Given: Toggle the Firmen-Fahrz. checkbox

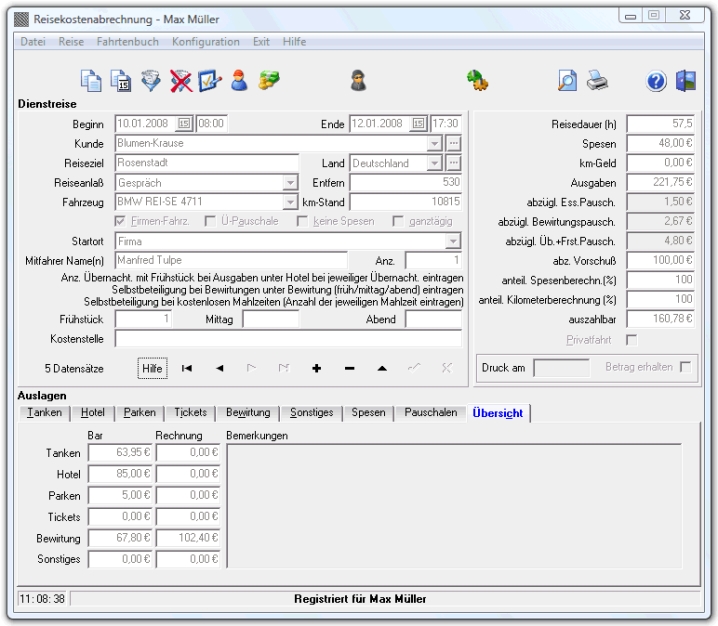Looking at the screenshot, I should pos(122,221).
